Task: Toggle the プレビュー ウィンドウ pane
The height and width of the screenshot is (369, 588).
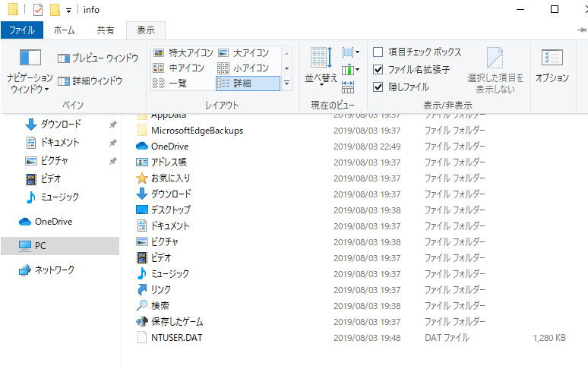Action: [x=98, y=58]
